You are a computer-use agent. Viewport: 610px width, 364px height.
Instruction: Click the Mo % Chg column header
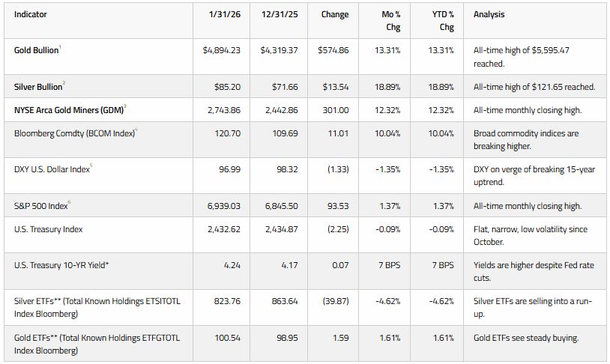391,21
